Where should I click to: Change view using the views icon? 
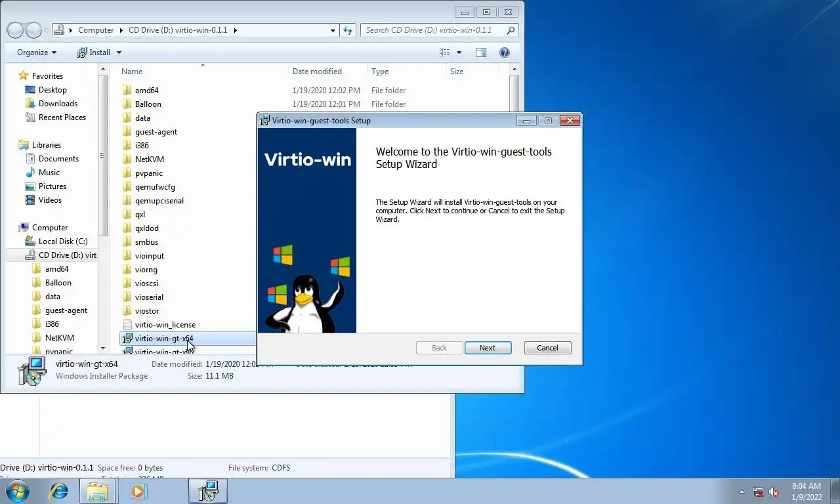445,52
